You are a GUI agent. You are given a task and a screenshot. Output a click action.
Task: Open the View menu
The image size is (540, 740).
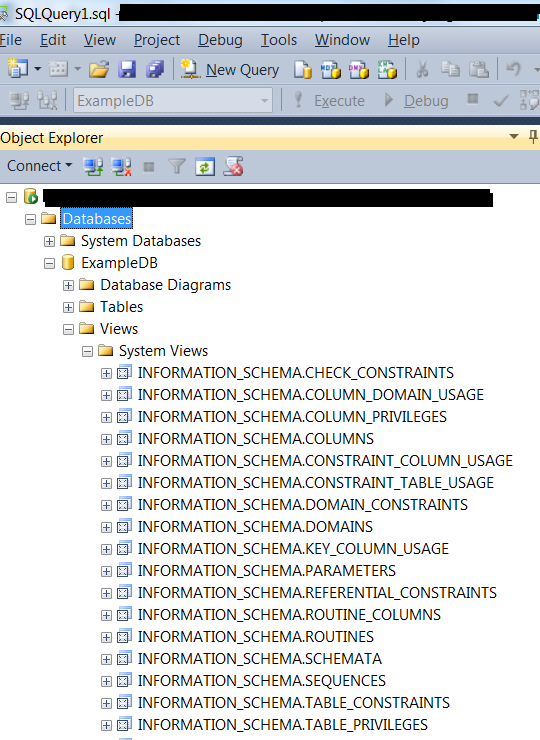100,40
